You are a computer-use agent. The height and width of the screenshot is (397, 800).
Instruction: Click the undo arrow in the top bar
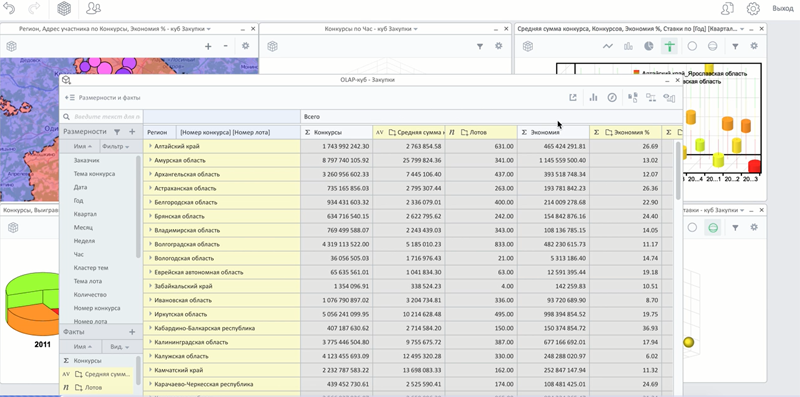(x=9, y=8)
